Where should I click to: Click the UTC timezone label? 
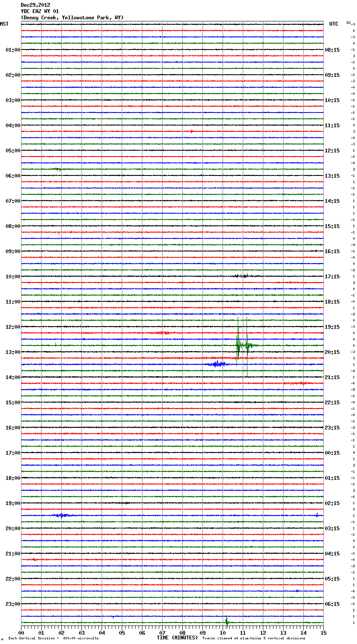334,24
